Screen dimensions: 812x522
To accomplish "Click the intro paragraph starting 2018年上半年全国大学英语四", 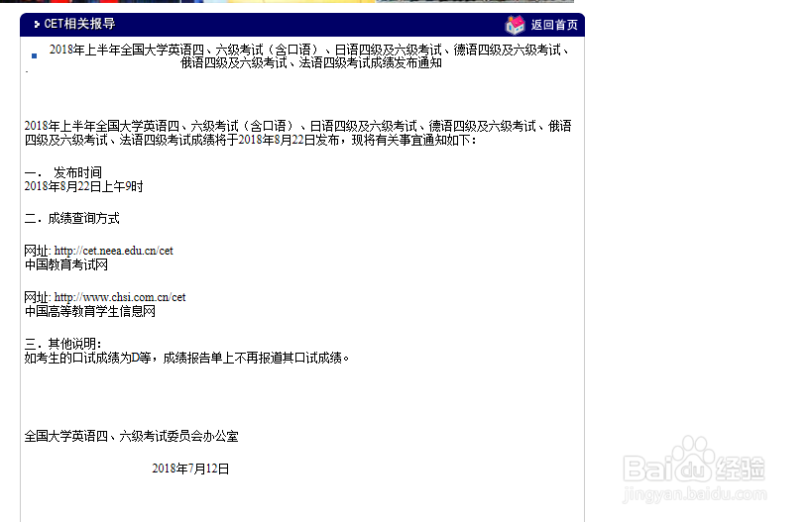I will [297, 133].
